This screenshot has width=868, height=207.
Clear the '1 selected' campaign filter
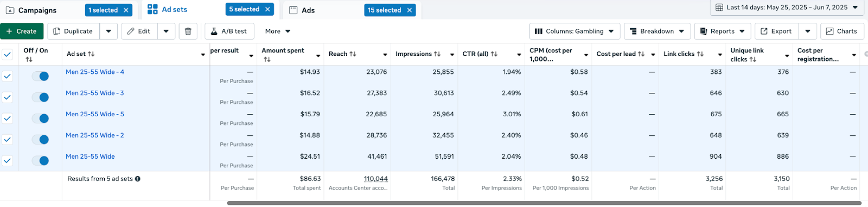[126, 10]
